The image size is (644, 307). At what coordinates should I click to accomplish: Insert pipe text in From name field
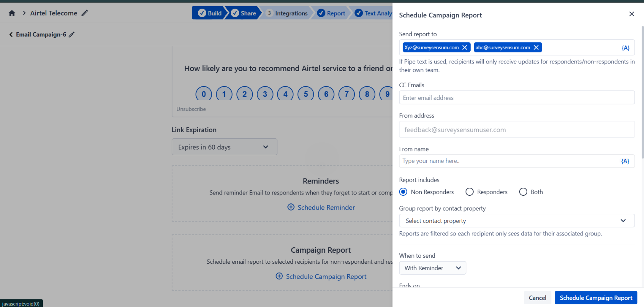point(625,161)
